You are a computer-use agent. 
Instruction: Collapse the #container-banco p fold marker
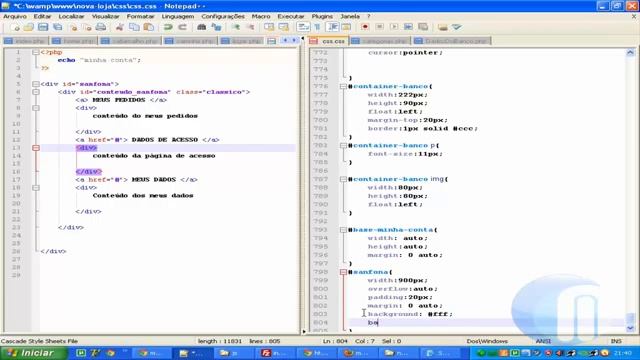(x=343, y=146)
